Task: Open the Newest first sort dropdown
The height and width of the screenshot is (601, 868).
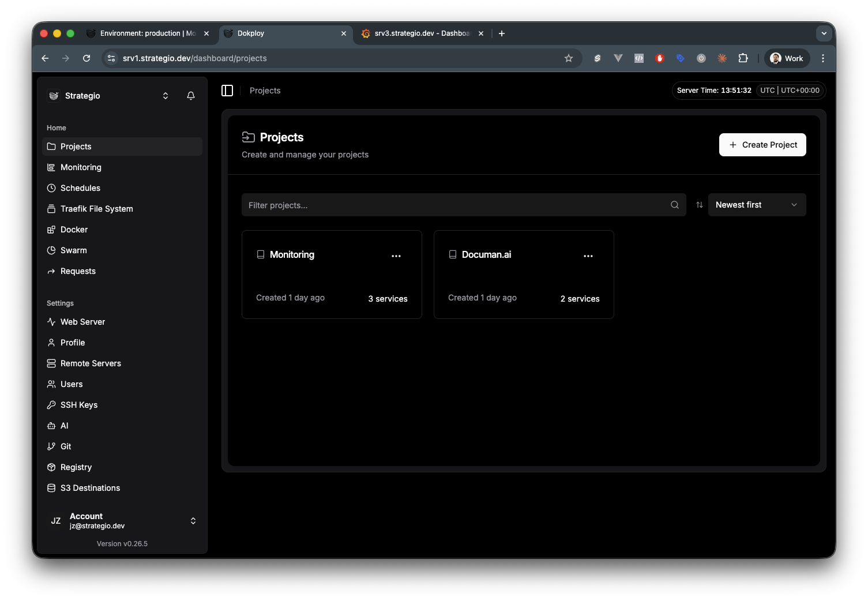Action: 756,205
